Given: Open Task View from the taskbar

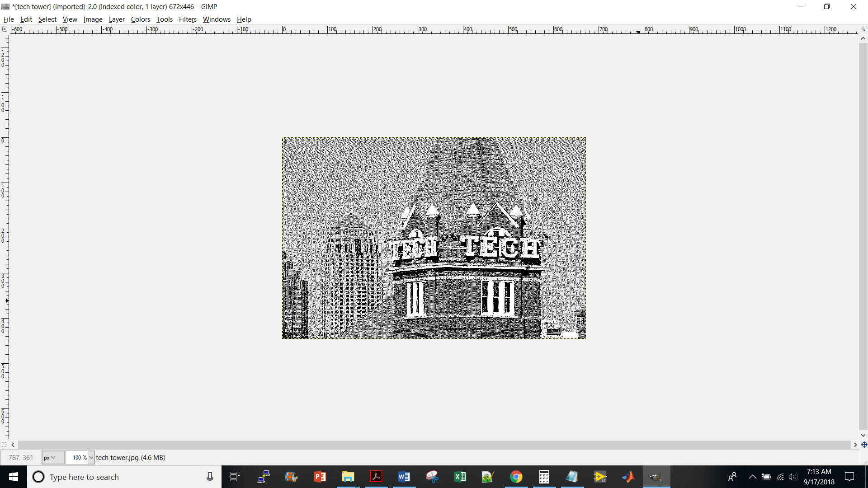Looking at the screenshot, I should pos(235,477).
